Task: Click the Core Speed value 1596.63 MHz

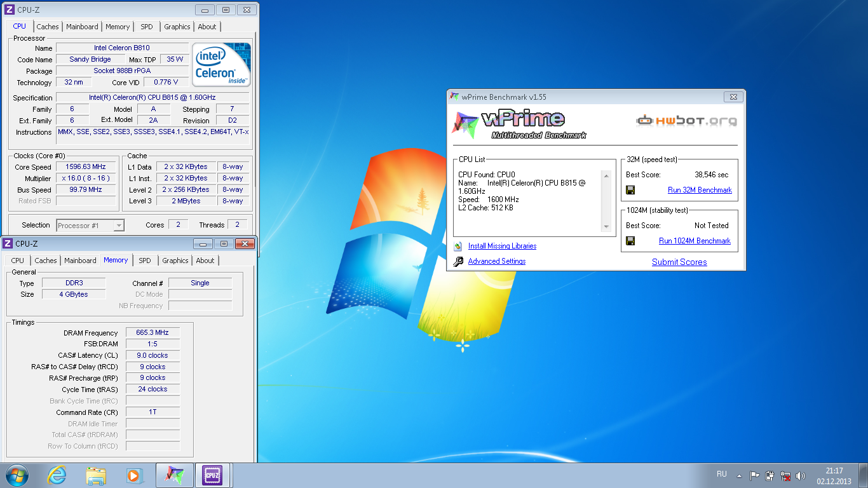Action: (86, 166)
